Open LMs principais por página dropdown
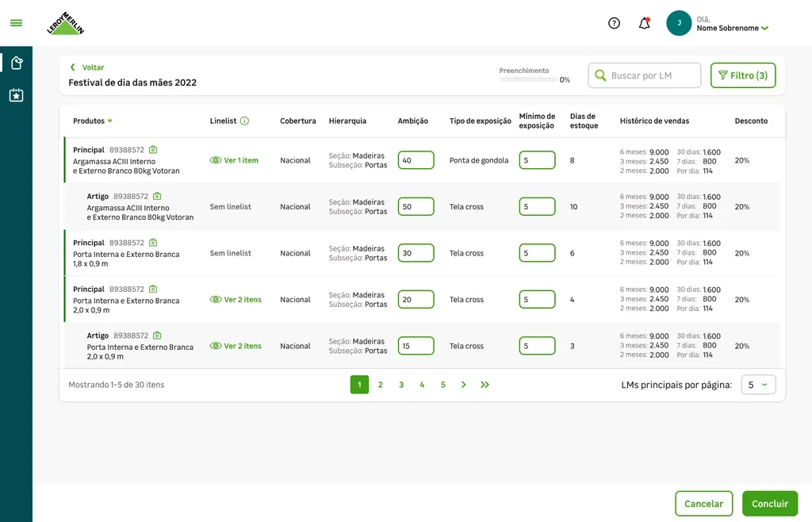812x522 pixels. 758,385
